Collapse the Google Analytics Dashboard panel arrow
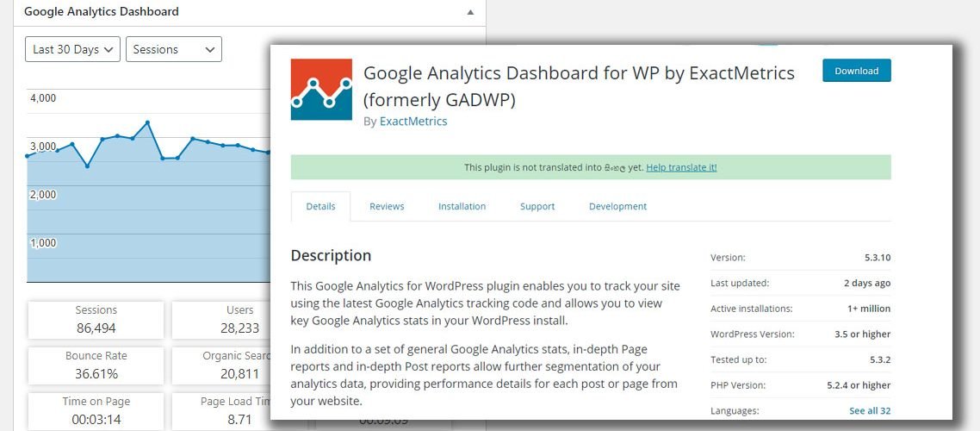 (x=471, y=12)
